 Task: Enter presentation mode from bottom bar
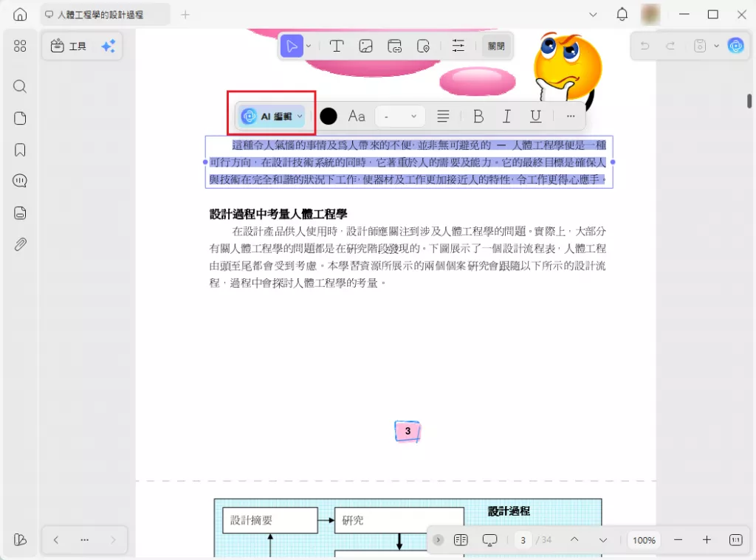[x=489, y=539]
